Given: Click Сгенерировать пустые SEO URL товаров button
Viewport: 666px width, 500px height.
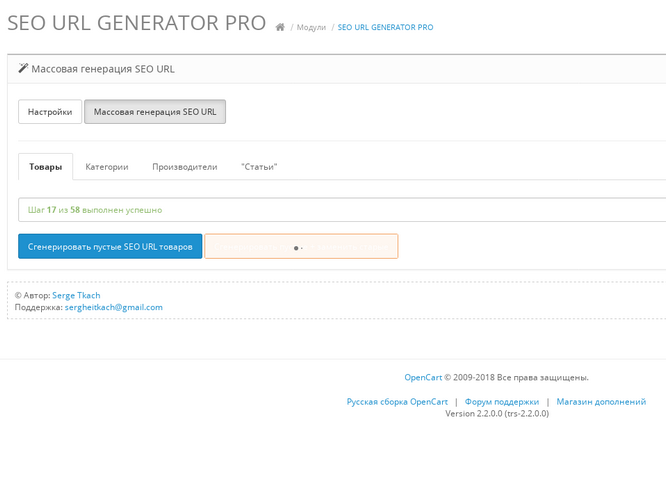Looking at the screenshot, I should (110, 246).
